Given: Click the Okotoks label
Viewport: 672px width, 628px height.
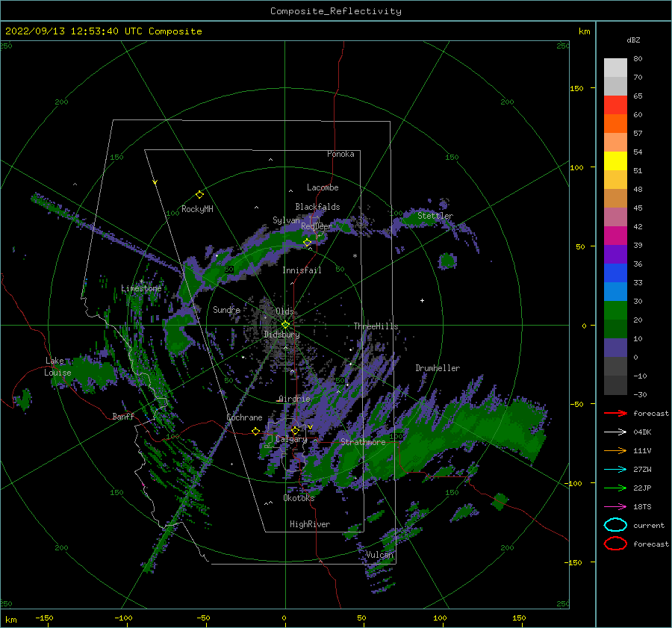Looking at the screenshot, I should 299,498.
